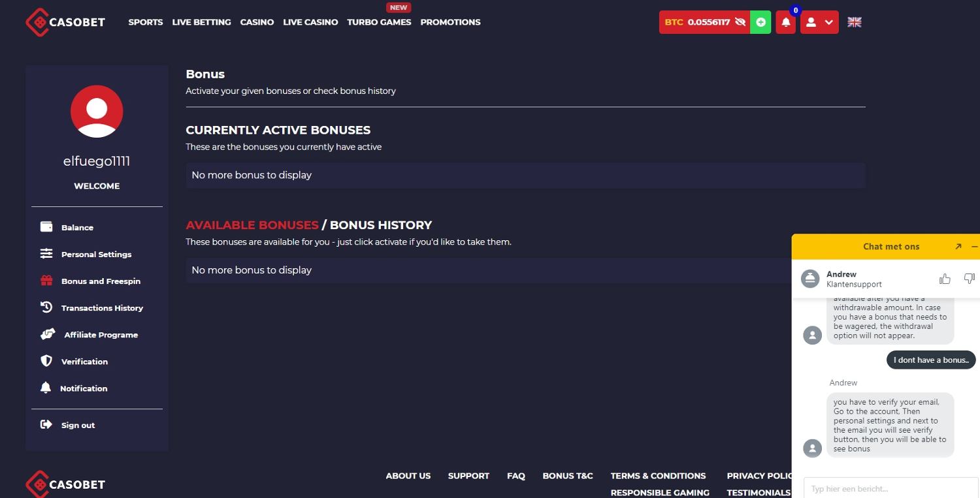Rate the chat with thumbs down
The image size is (980, 498).
click(x=969, y=279)
